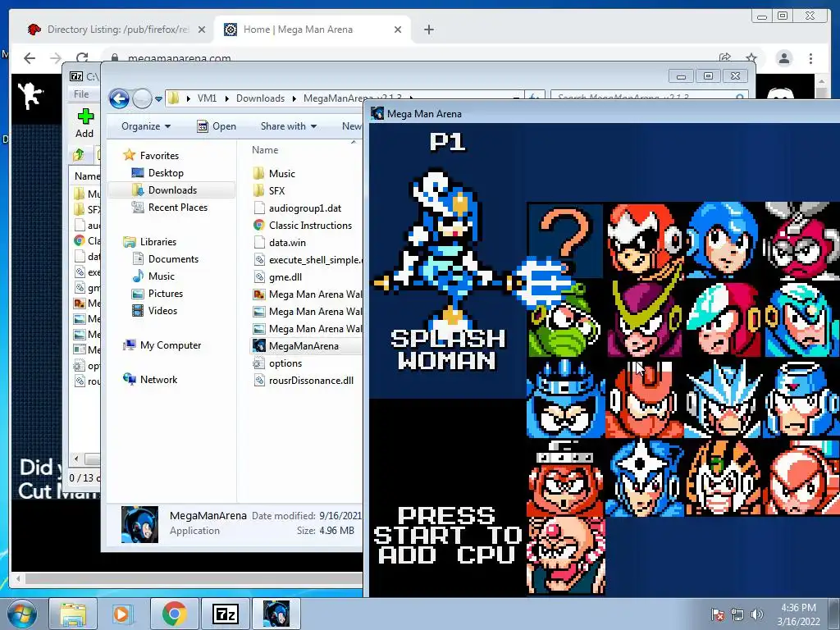Select Videos library in sidebar
The height and width of the screenshot is (630, 840).
tap(162, 311)
